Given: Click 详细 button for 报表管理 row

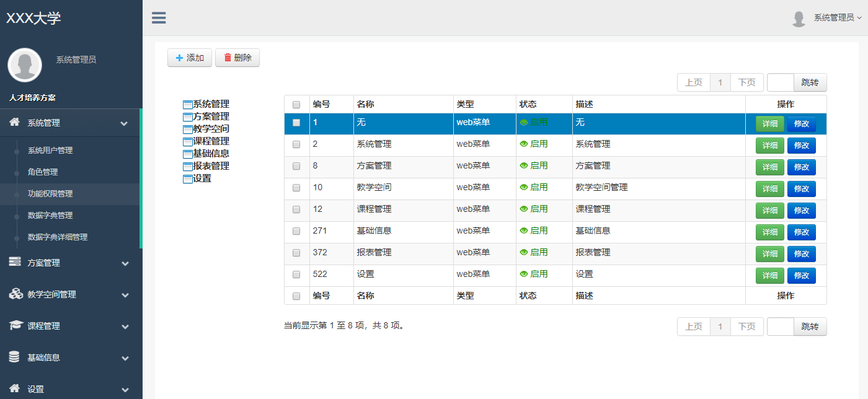Looking at the screenshot, I should coord(770,254).
